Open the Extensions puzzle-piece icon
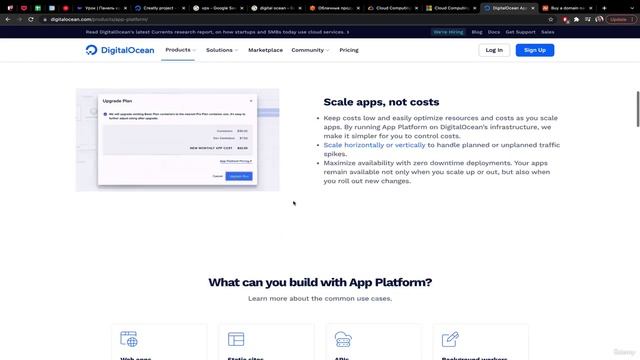640x360 pixels. [576, 19]
